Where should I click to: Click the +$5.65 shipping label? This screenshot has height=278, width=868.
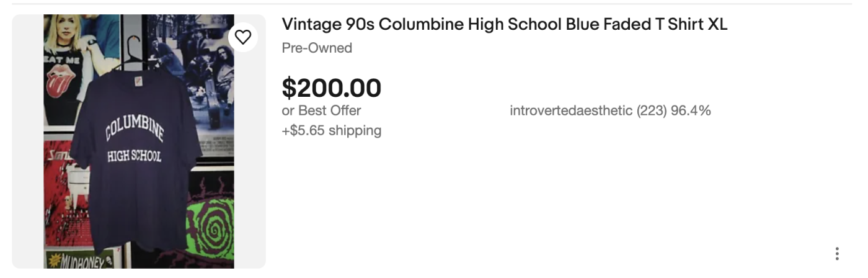tap(332, 130)
